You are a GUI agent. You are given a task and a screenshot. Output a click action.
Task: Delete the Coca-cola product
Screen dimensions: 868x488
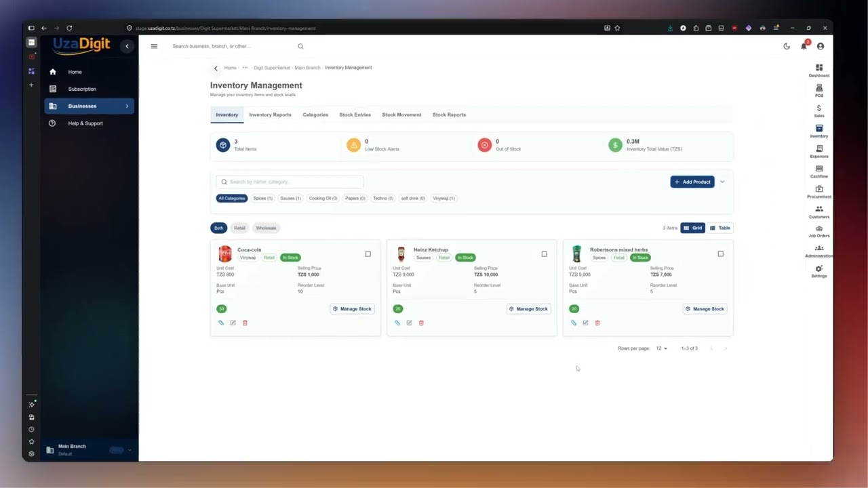point(245,323)
